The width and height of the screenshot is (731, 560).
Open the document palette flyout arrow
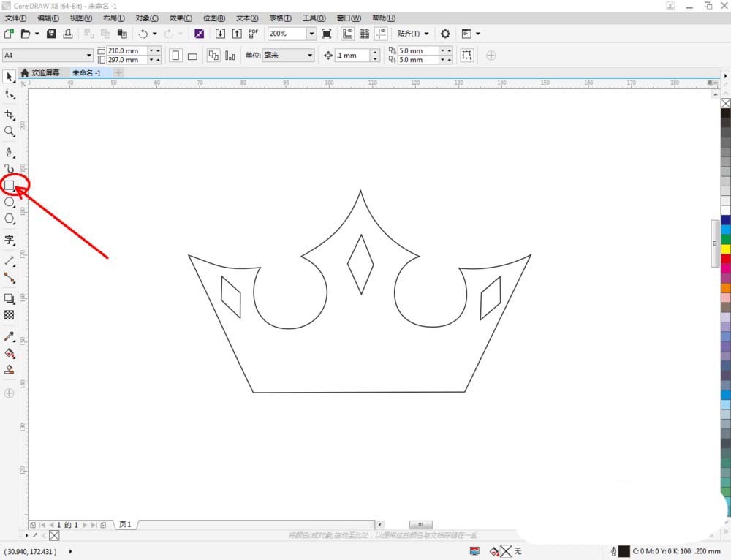point(26,535)
